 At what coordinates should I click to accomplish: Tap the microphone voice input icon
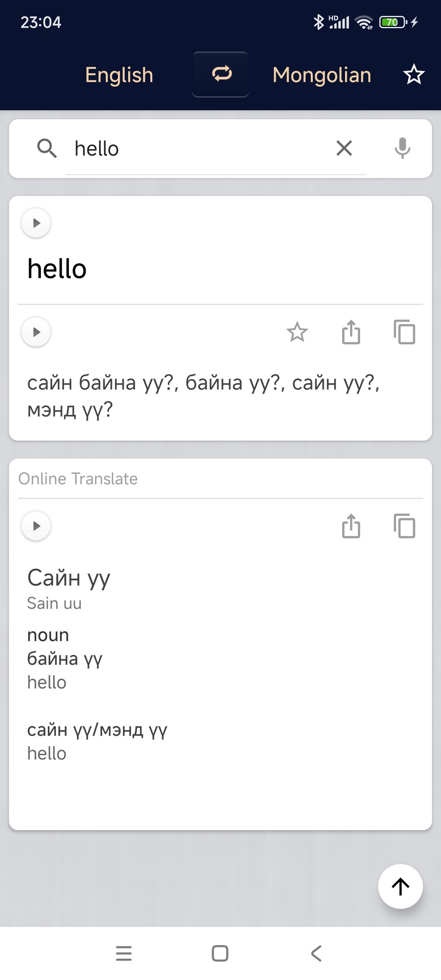tap(402, 148)
